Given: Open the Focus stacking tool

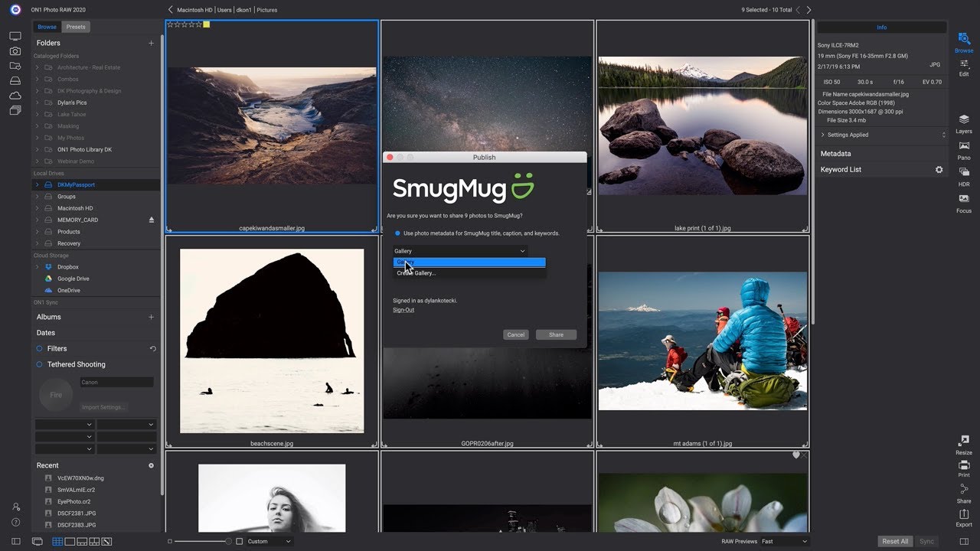Looking at the screenshot, I should click(964, 203).
